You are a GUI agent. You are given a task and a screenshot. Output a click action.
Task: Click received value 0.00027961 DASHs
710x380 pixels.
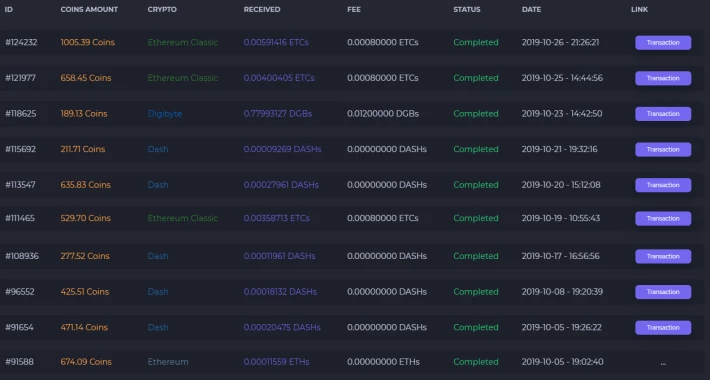[281, 185]
